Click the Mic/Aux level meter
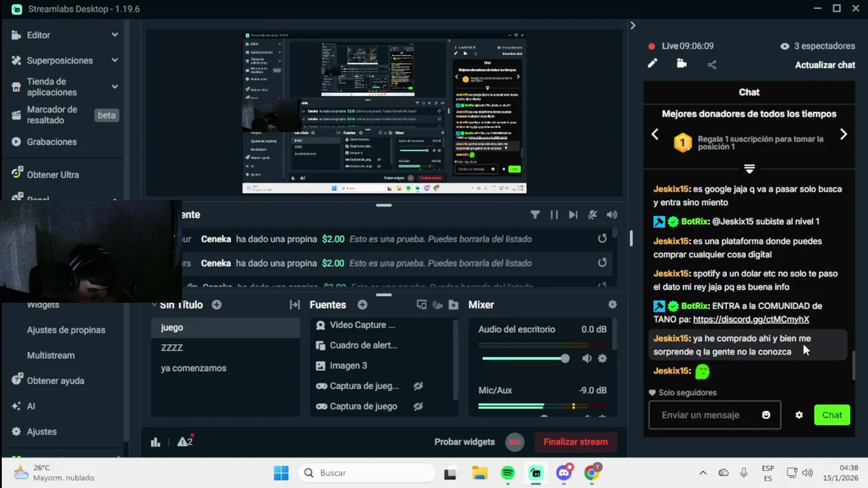 (x=542, y=406)
